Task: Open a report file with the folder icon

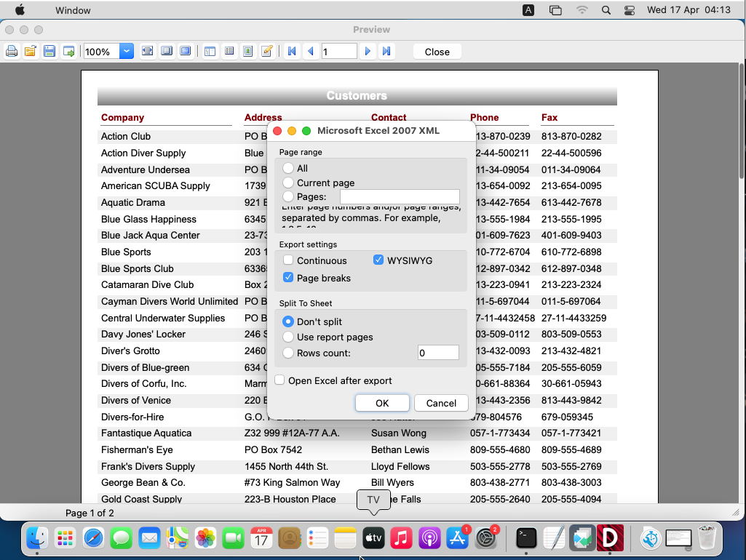Action: (31, 52)
